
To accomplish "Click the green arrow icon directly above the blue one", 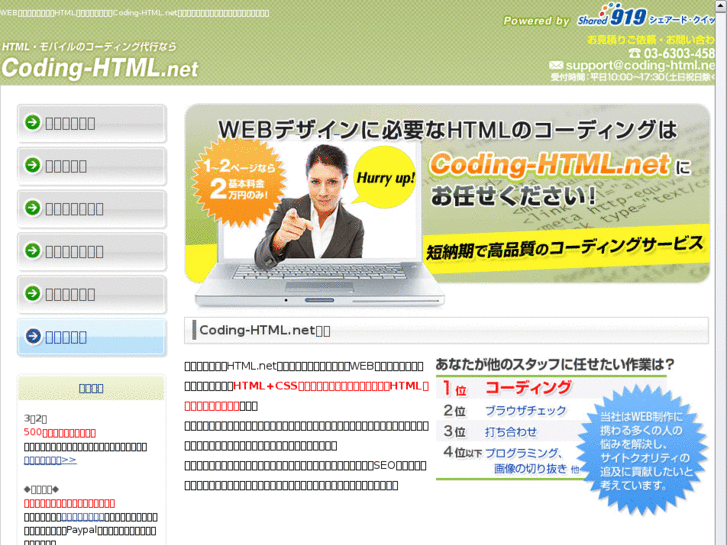I will 33,293.
